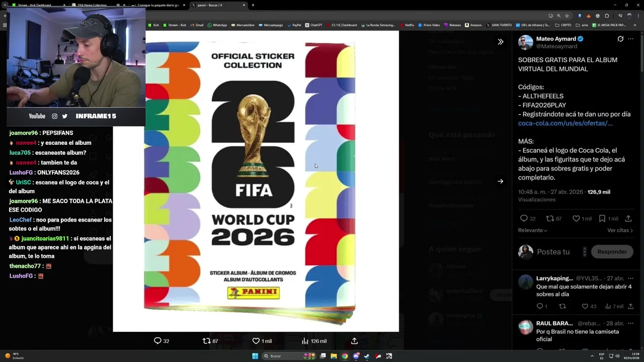The width and height of the screenshot is (644, 362).
Task: Open more options on Larrykaping's reply
Action: pyautogui.click(x=630, y=279)
